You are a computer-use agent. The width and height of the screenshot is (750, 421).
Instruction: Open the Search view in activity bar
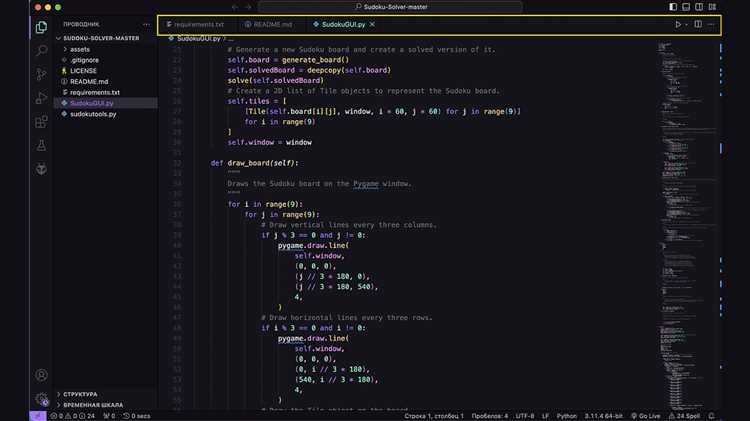(41, 50)
